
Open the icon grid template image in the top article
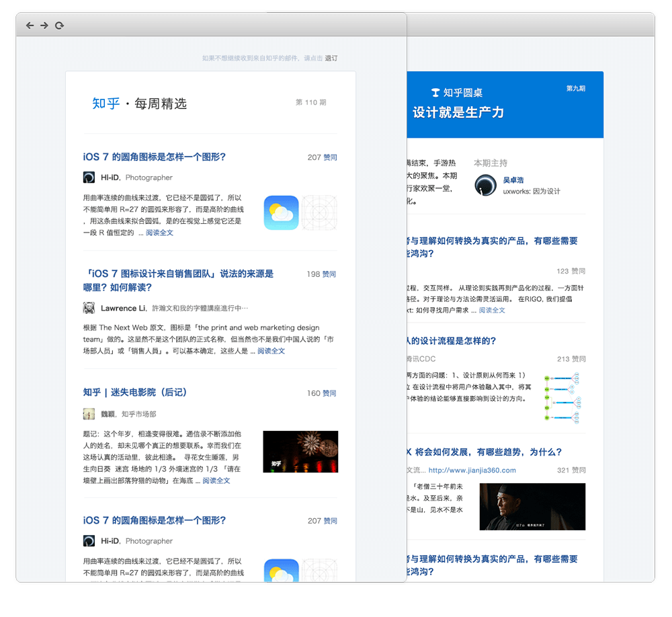[319, 212]
